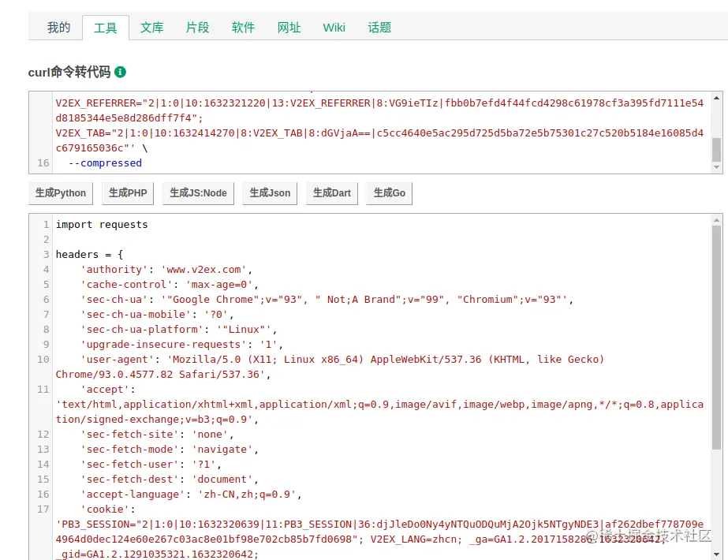Open the 片段 tab

[197, 28]
